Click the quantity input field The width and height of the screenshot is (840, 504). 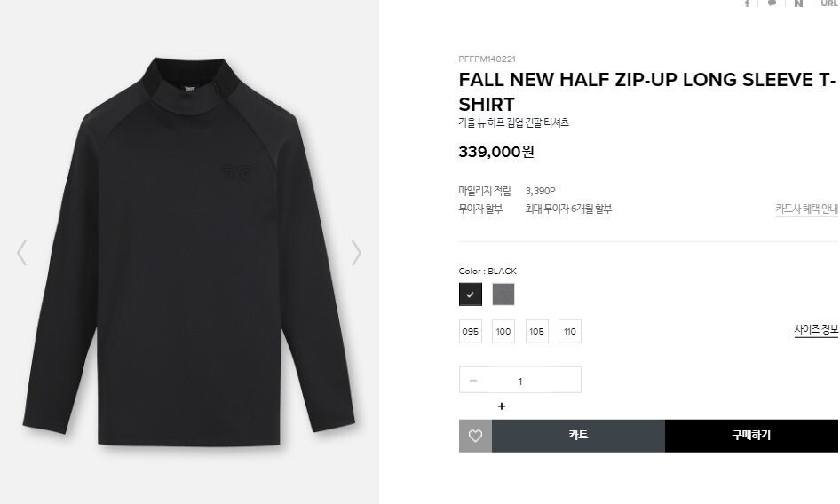click(520, 380)
